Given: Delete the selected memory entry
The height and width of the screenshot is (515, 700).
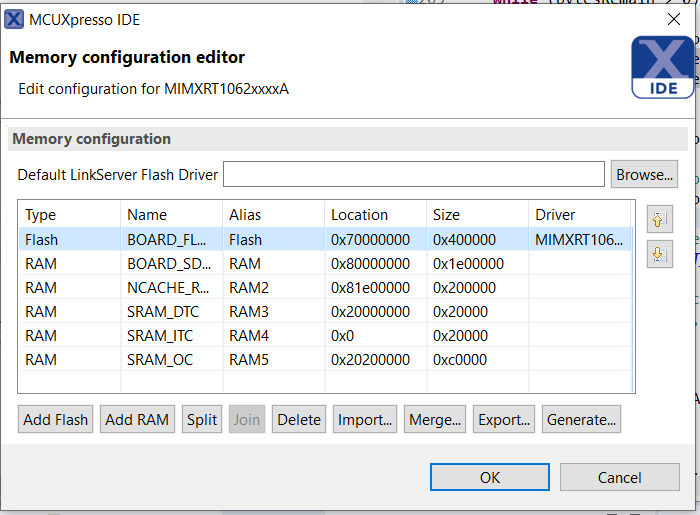Looking at the screenshot, I should coord(299,420).
